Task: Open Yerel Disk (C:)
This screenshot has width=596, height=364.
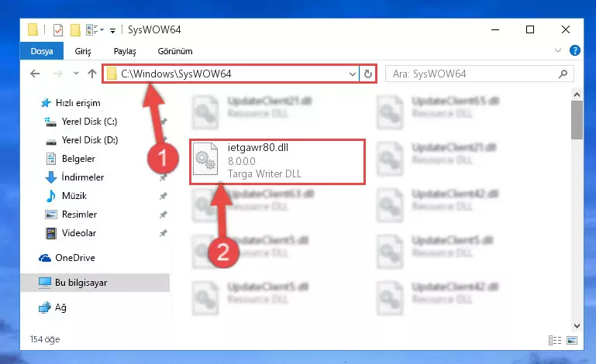Action: pyautogui.click(x=89, y=122)
